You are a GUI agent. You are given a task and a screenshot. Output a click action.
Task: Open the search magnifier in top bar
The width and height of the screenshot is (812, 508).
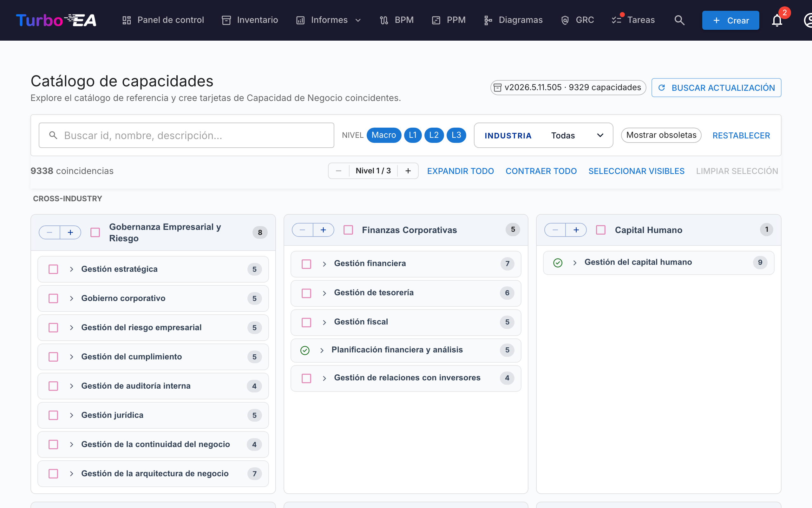pos(679,20)
